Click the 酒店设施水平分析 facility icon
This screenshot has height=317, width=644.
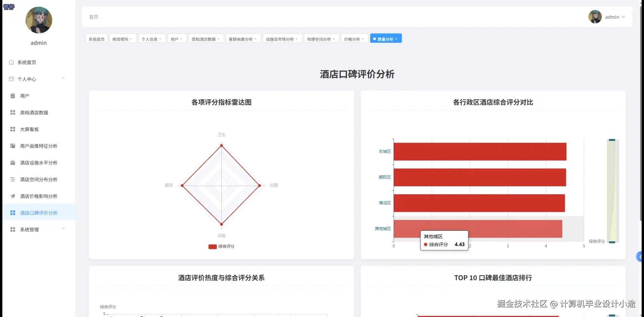(x=12, y=163)
